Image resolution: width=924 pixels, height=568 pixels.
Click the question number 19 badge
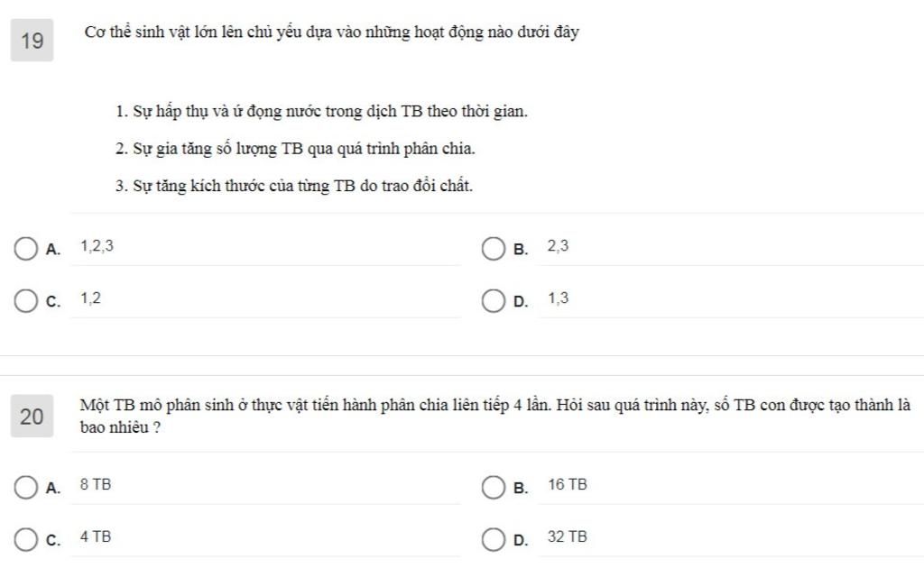(x=32, y=40)
